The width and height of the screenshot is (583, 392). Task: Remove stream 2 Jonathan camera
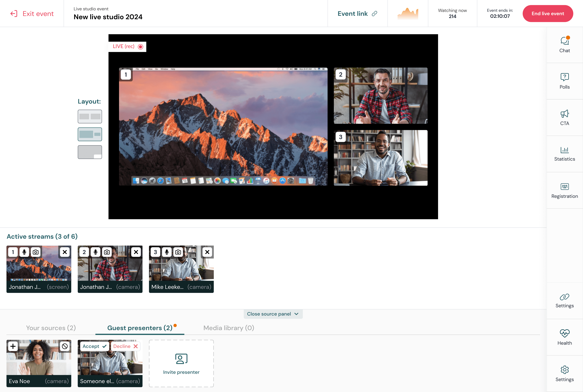(x=136, y=252)
